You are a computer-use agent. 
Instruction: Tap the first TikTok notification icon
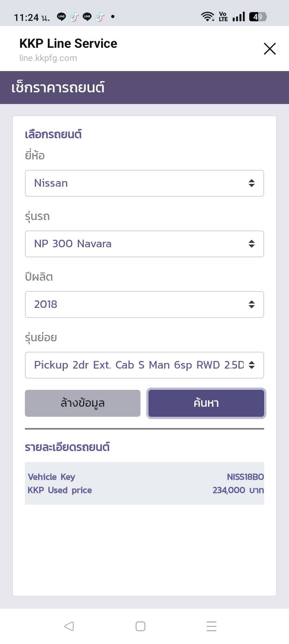(74, 17)
